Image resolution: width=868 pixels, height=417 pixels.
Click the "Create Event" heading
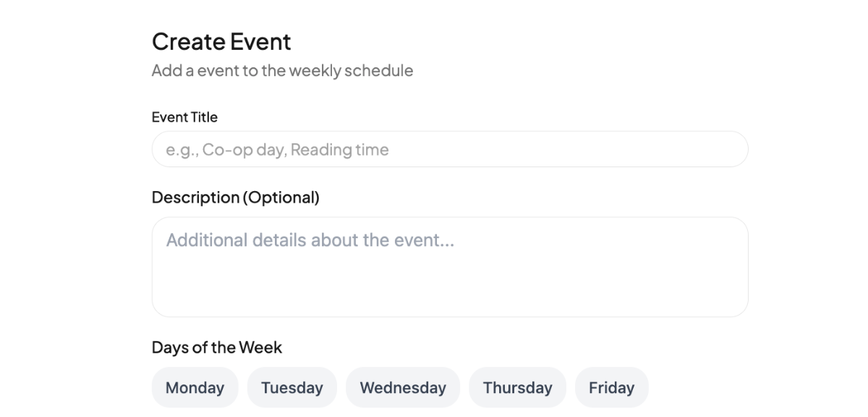tap(221, 42)
